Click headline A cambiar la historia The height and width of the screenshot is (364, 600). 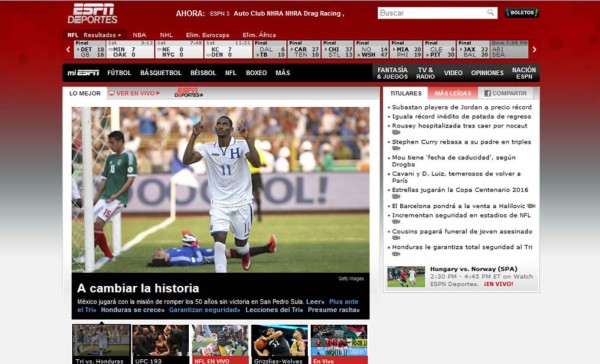(x=138, y=288)
